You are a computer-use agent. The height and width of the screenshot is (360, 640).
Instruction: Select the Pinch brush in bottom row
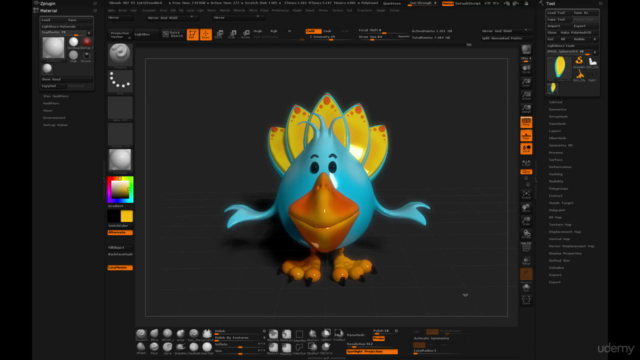coord(154,348)
